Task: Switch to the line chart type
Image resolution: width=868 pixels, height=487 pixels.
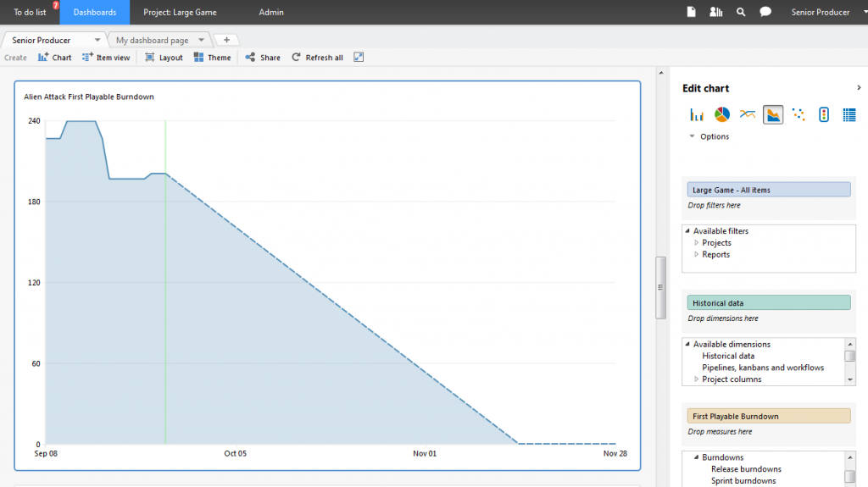Action: coord(748,114)
